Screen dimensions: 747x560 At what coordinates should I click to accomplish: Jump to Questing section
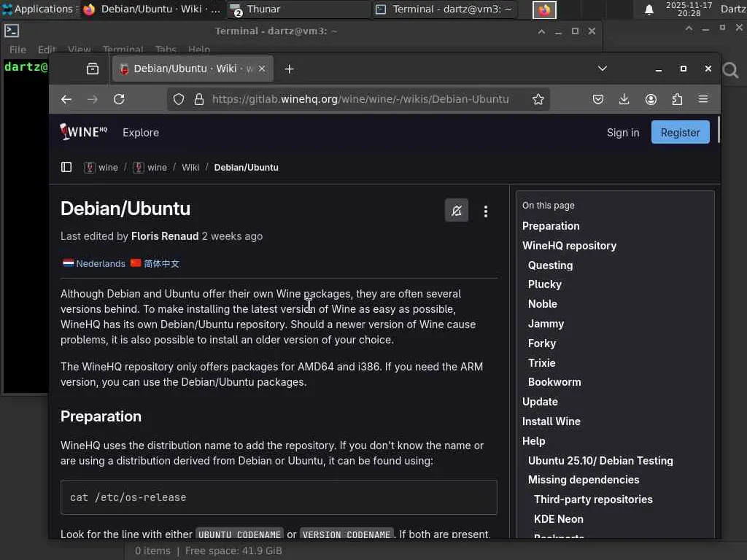click(x=550, y=265)
